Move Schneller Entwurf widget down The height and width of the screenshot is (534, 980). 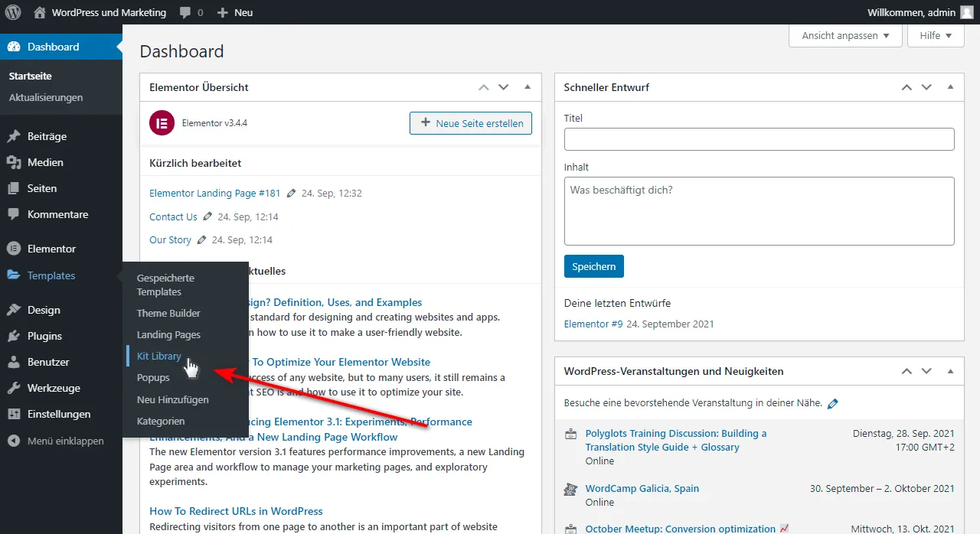[x=926, y=87]
